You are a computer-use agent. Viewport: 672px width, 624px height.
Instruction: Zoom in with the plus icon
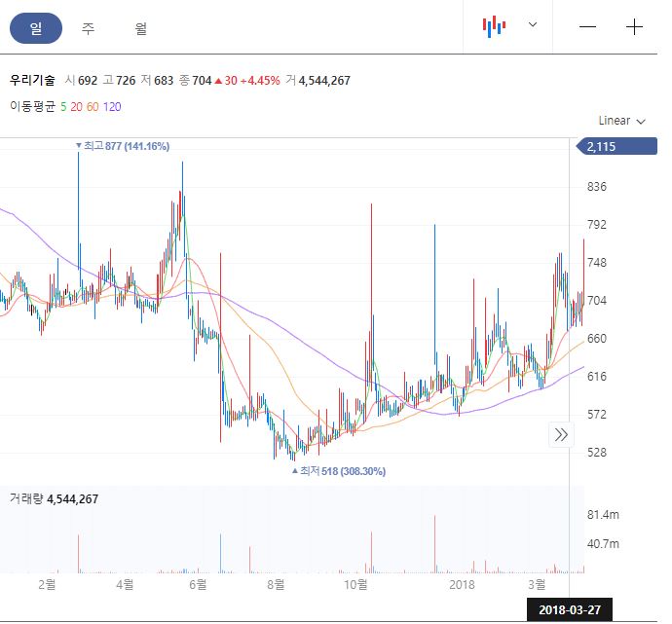(634, 27)
